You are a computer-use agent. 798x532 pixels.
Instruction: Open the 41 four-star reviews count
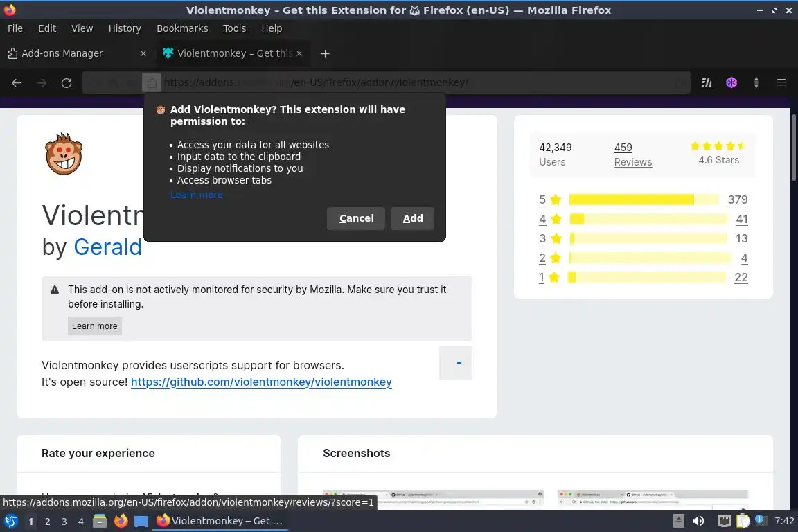tap(741, 219)
